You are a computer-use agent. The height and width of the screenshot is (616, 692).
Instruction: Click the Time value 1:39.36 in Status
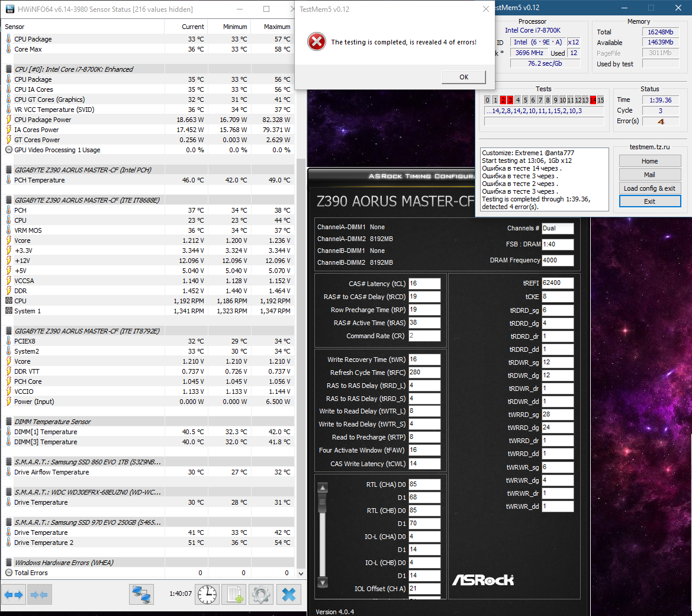click(660, 100)
